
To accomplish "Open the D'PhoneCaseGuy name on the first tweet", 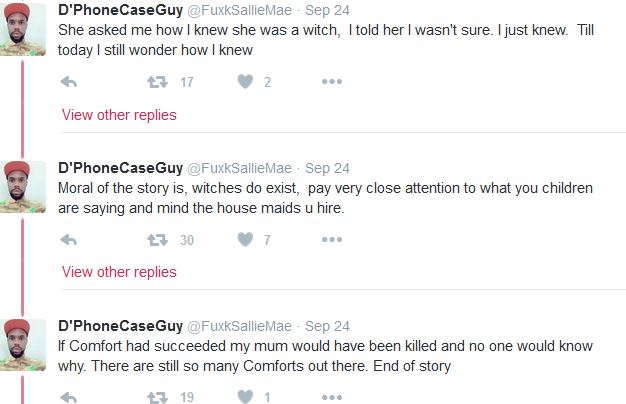I will click(120, 11).
